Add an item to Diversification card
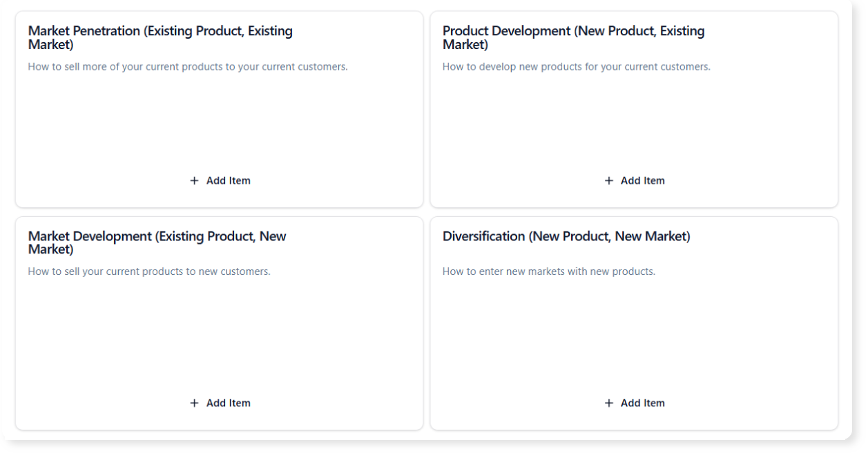 click(634, 403)
